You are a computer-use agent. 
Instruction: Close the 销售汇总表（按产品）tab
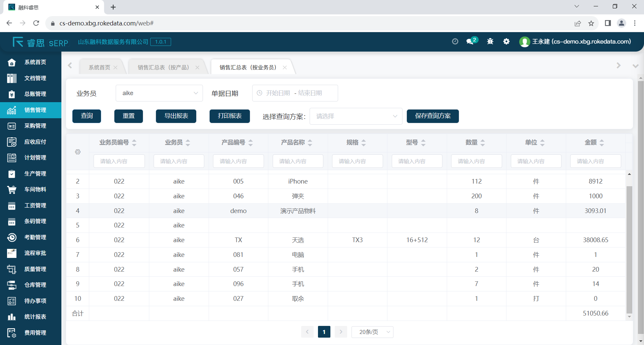pyautogui.click(x=198, y=68)
